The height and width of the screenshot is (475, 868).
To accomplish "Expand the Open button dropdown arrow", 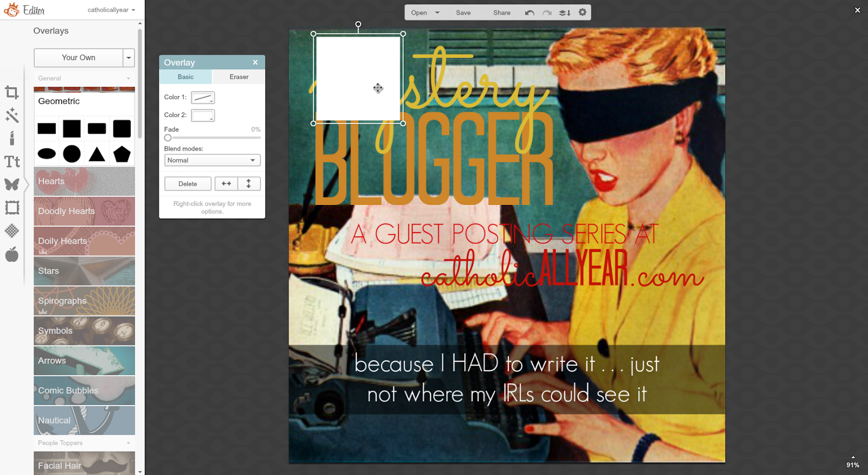I will pos(437,12).
